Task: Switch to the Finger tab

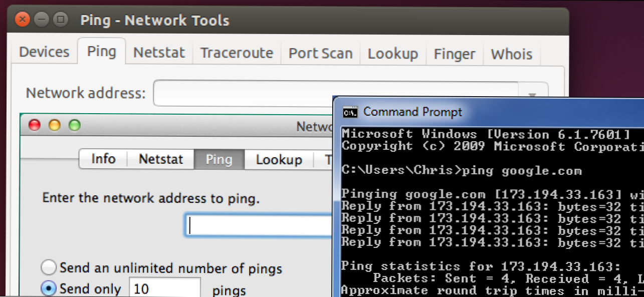Action: click(x=454, y=54)
